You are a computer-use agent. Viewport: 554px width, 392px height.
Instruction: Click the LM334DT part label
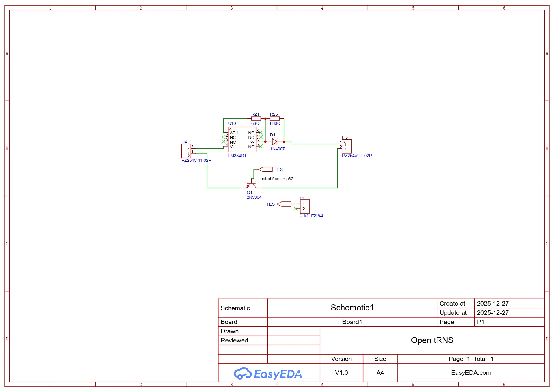click(237, 156)
